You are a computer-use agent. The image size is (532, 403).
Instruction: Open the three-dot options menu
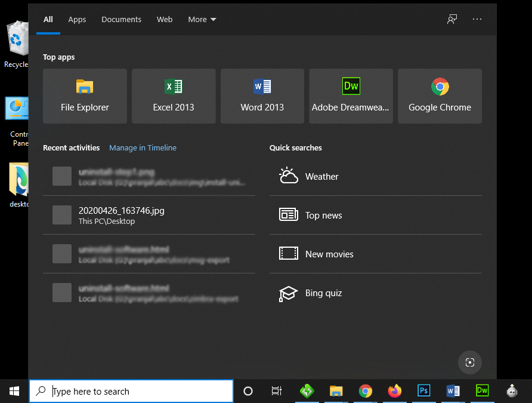pyautogui.click(x=477, y=19)
